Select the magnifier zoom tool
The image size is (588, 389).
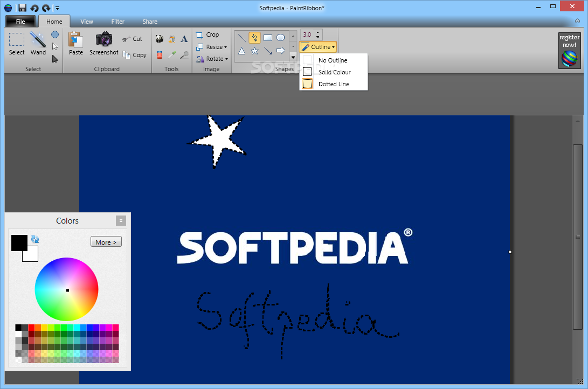point(184,55)
